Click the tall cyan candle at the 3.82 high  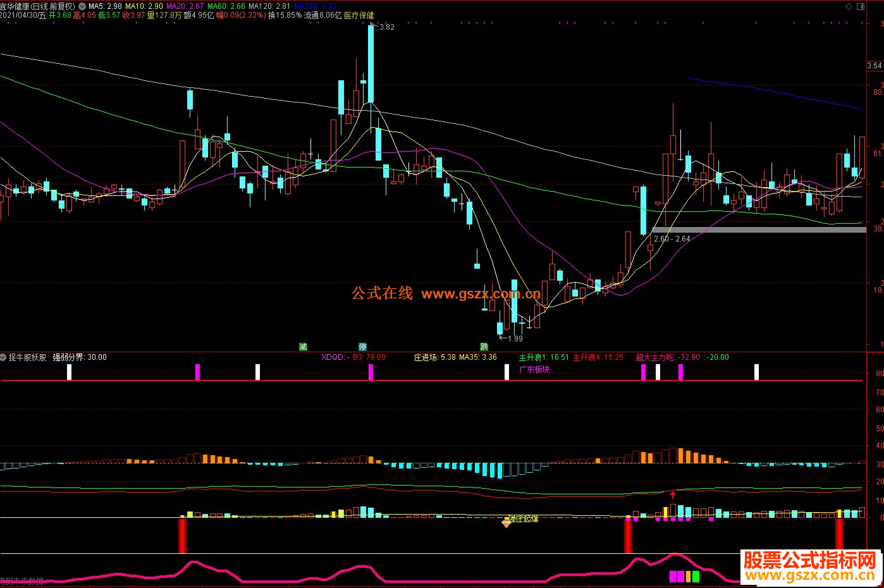pyautogui.click(x=371, y=63)
